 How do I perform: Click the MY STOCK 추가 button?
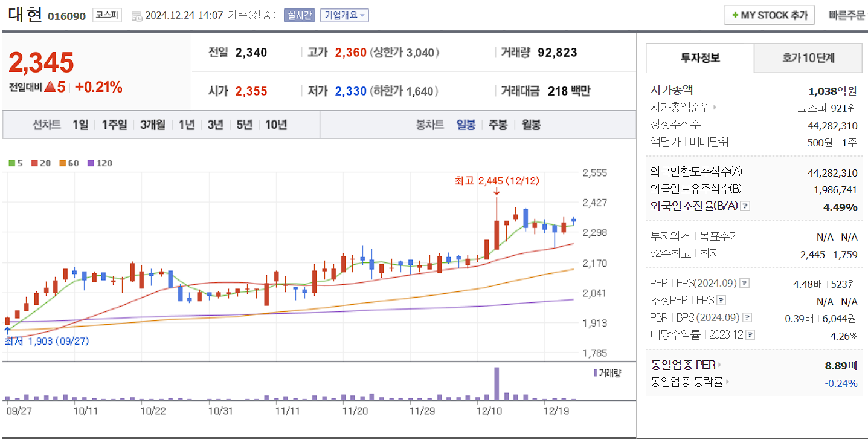(768, 15)
